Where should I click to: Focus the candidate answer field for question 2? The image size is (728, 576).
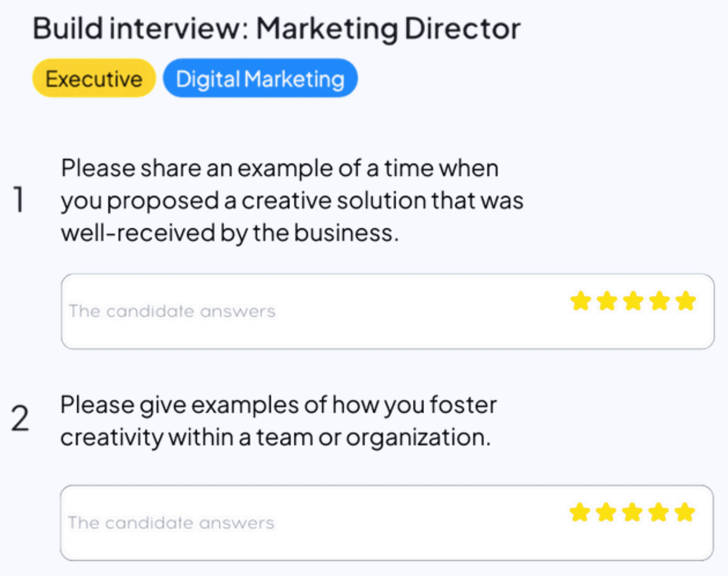171,523
